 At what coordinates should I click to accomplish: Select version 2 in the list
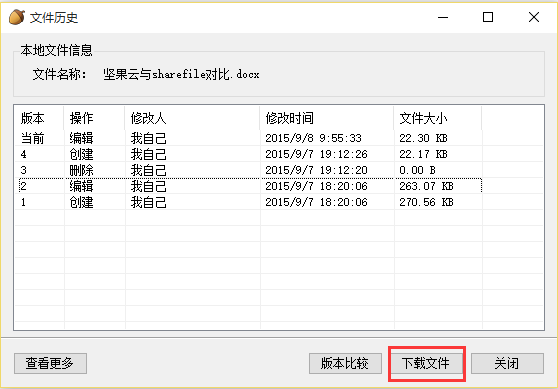[248, 186]
